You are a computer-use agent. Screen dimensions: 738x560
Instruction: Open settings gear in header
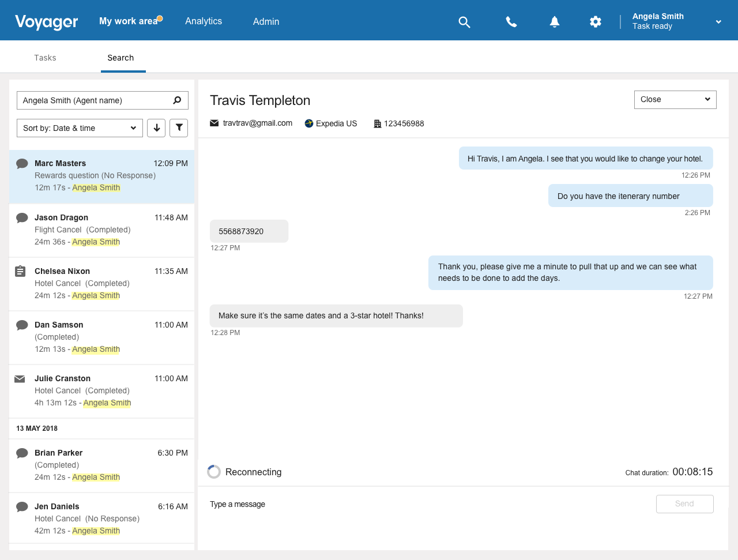click(595, 22)
